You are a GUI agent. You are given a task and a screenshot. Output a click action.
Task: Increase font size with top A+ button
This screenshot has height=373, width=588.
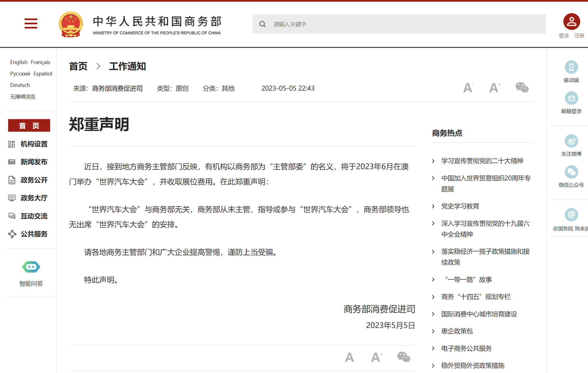(x=495, y=88)
